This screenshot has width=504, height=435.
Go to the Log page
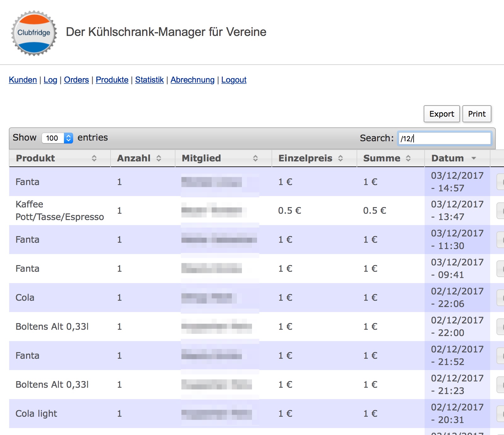(50, 80)
